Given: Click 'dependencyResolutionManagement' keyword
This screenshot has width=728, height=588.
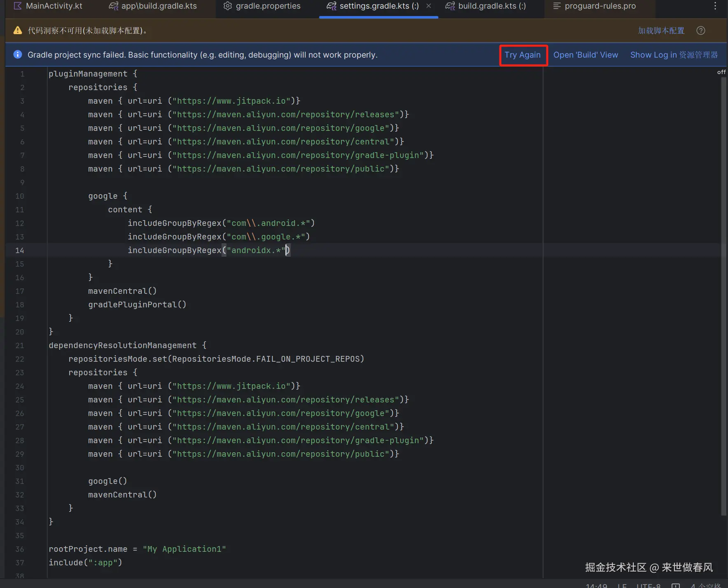Looking at the screenshot, I should [x=123, y=345].
